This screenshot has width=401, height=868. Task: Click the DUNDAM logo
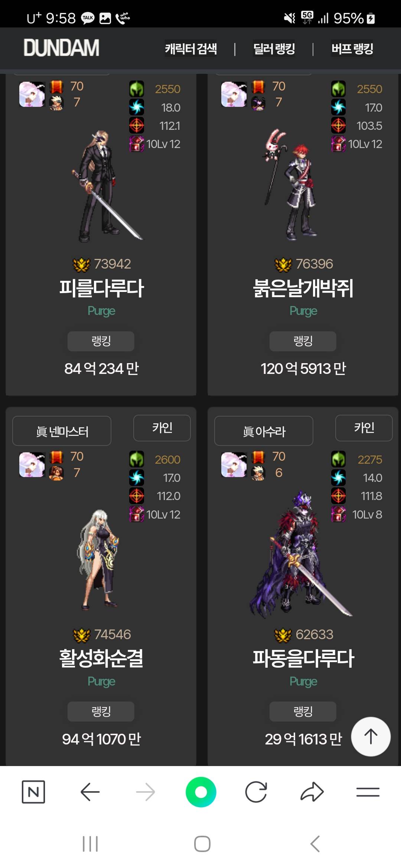pyautogui.click(x=62, y=48)
